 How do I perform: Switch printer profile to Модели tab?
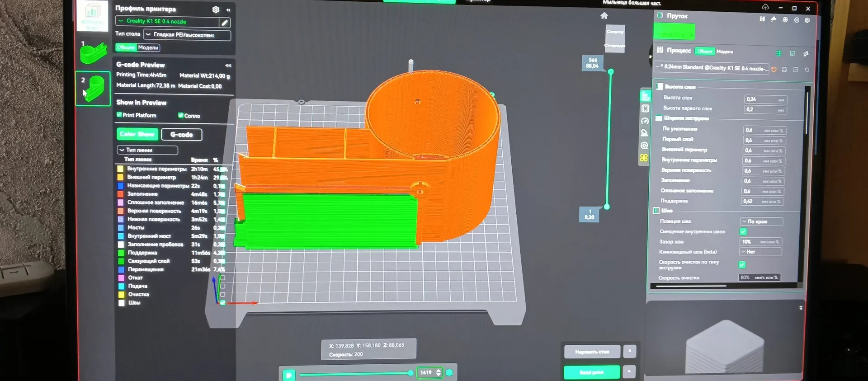click(148, 48)
